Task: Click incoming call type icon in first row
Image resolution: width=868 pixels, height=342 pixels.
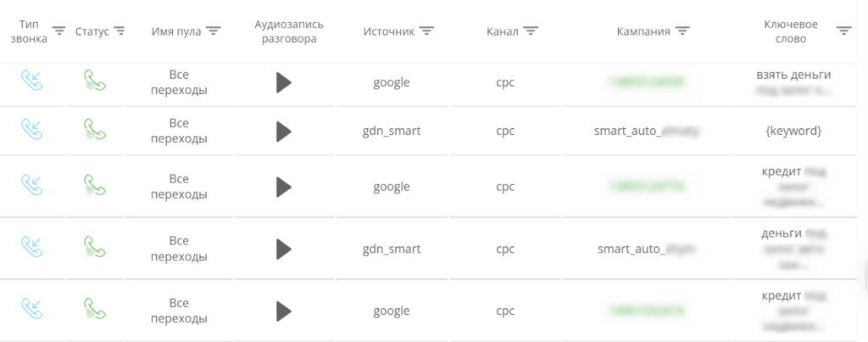Action: click(x=32, y=81)
